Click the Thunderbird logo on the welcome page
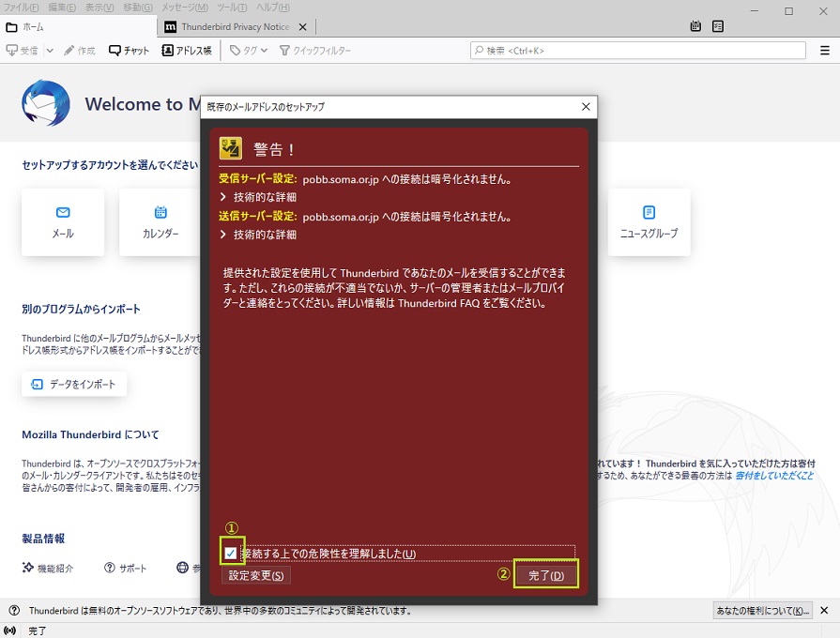This screenshot has height=638, width=840. coord(46,103)
